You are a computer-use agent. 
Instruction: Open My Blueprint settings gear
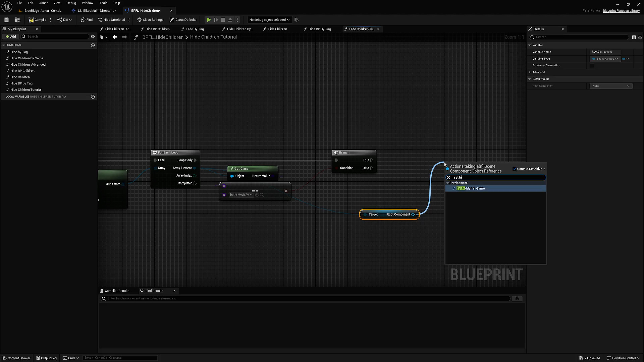click(93, 37)
